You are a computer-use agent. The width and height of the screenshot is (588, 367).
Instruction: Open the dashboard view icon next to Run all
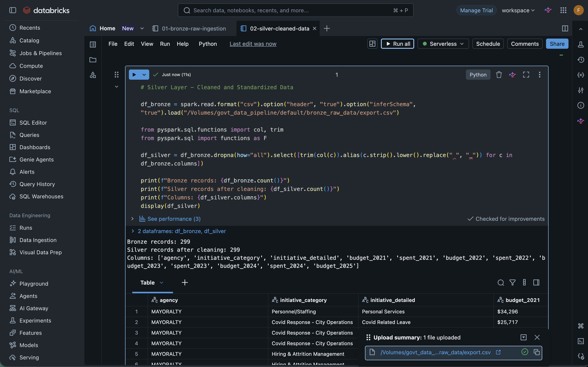pyautogui.click(x=372, y=44)
